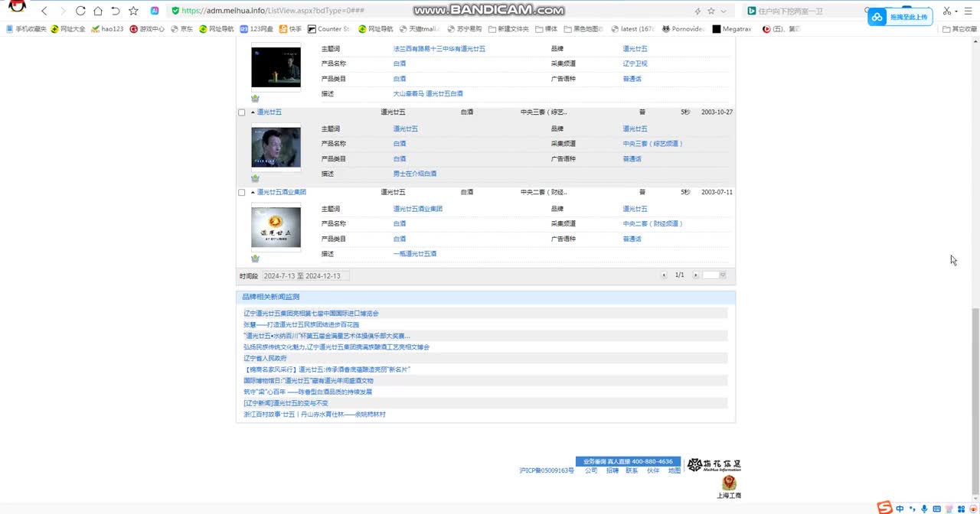Open 联系 footer menu item

[632, 471]
